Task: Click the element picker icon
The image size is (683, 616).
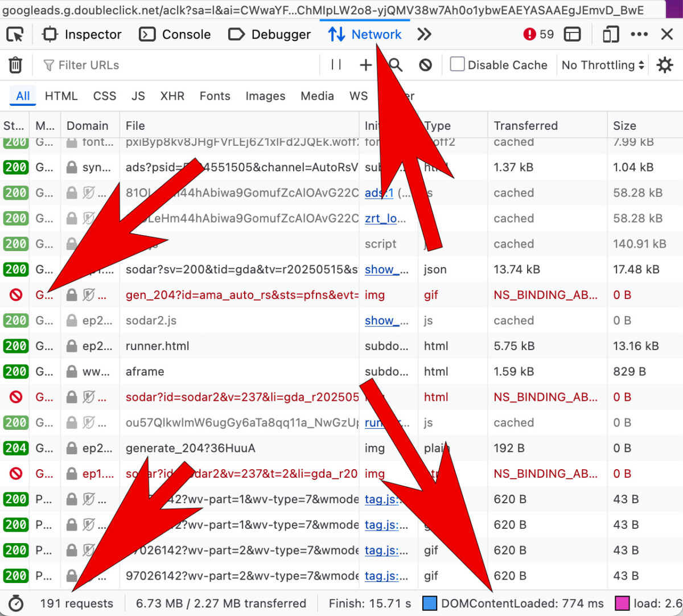Action: 15,35
